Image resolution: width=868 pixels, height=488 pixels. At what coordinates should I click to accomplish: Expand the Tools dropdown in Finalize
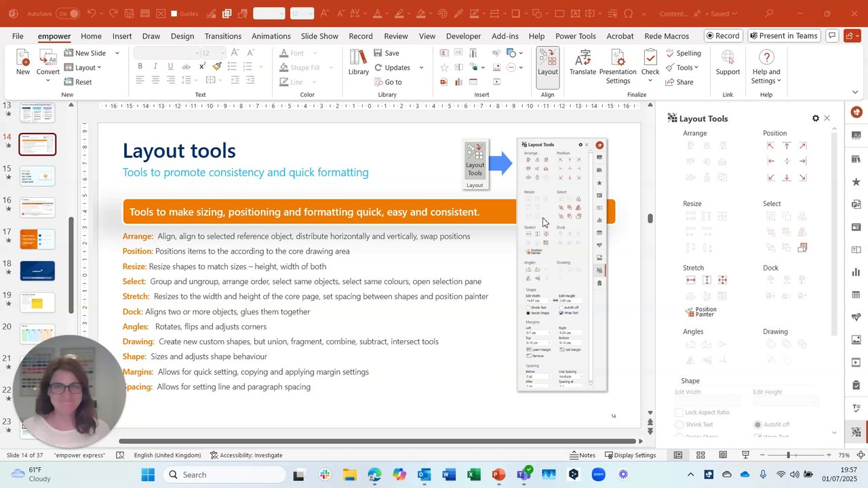682,67
